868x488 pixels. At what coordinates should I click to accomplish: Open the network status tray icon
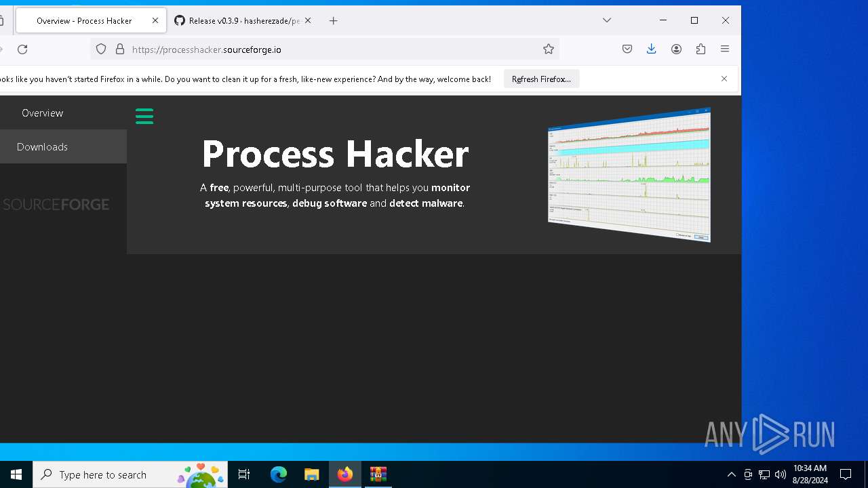764,474
